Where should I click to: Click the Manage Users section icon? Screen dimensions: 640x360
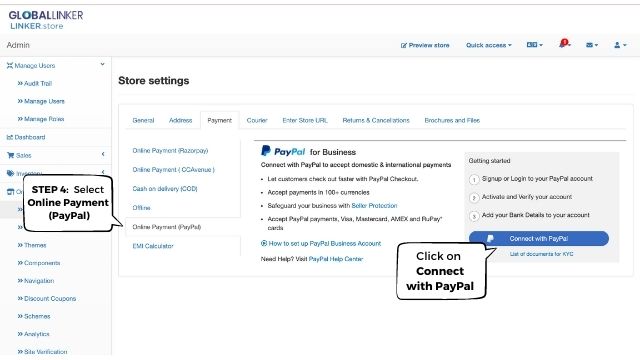coord(10,65)
